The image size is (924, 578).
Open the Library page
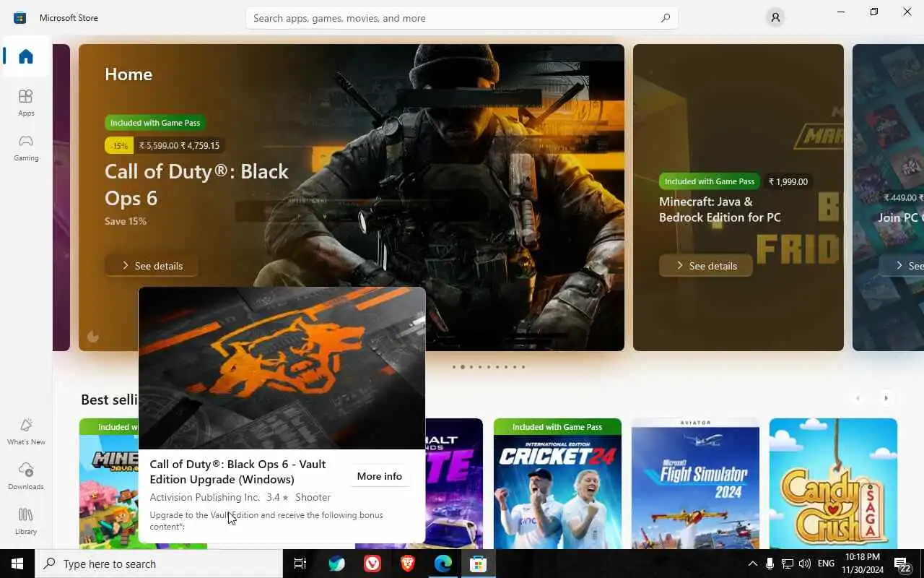click(26, 521)
